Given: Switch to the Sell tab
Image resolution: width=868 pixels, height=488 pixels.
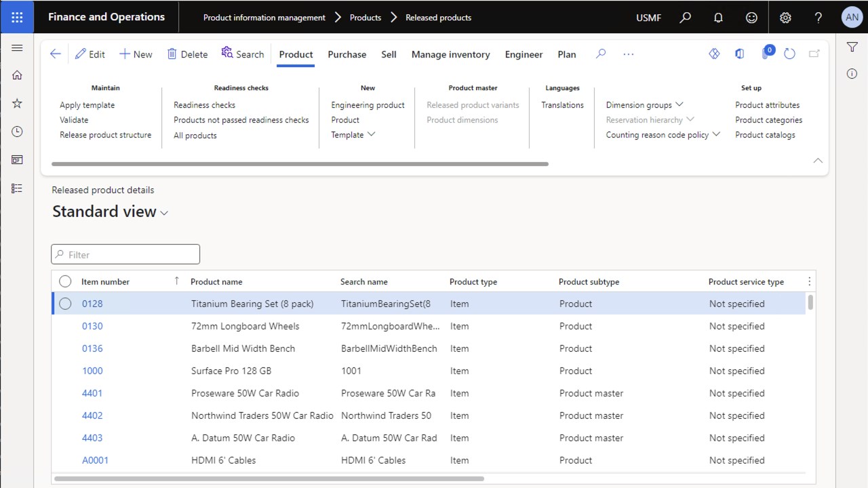Looking at the screenshot, I should tap(389, 54).
